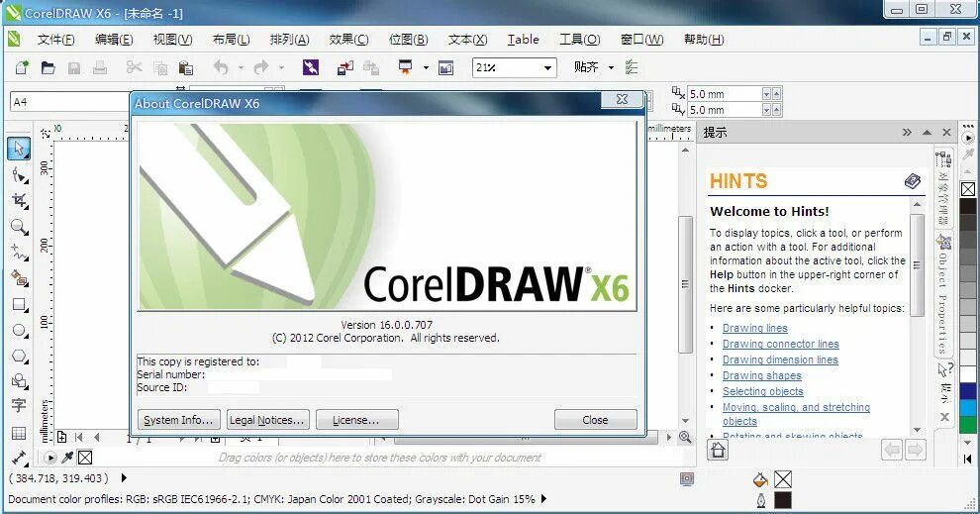Select the Shape tool in toolbox
The width and height of the screenshot is (980, 514).
(20, 175)
